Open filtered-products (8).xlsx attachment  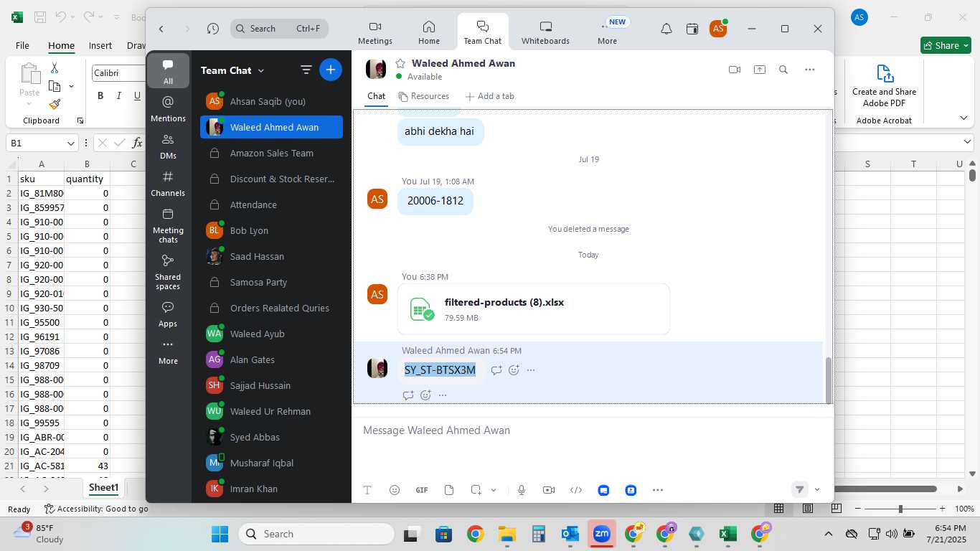(x=534, y=309)
